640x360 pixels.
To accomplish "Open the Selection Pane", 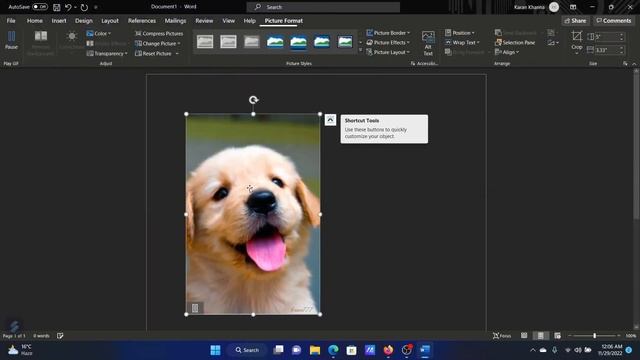I will pyautogui.click(x=515, y=42).
